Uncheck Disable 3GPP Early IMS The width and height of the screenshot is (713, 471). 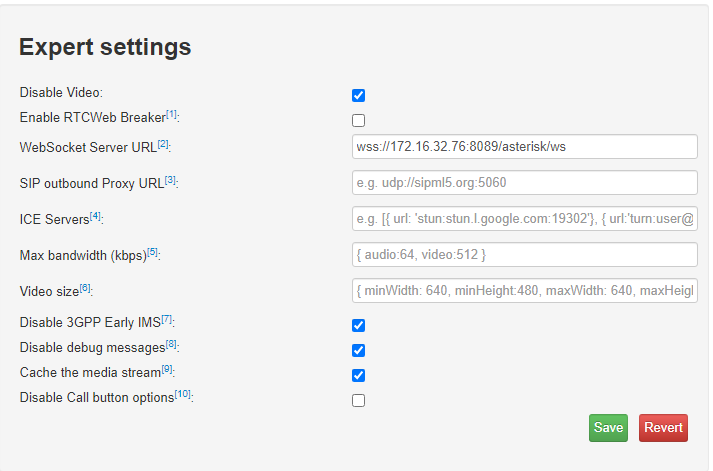[x=358, y=326]
